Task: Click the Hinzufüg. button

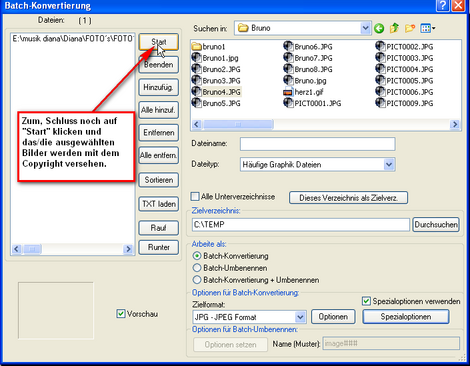Action: [159, 87]
